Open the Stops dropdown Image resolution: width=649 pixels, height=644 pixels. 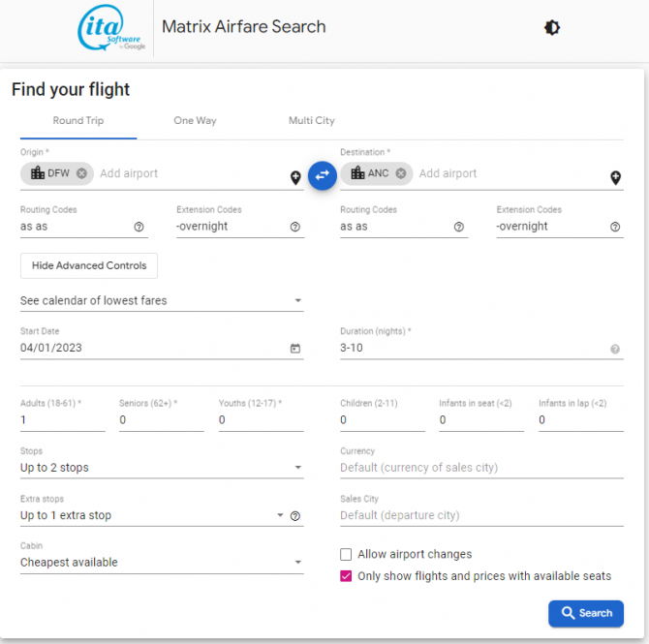pyautogui.click(x=162, y=468)
